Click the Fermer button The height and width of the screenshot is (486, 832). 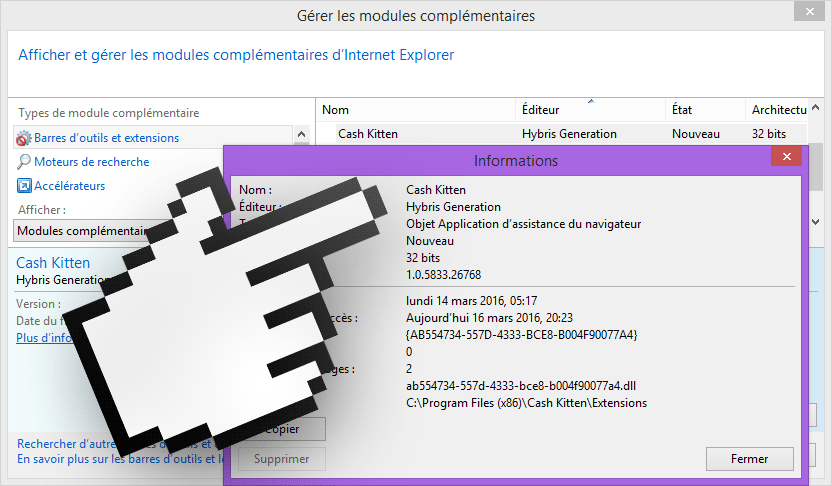click(x=749, y=459)
